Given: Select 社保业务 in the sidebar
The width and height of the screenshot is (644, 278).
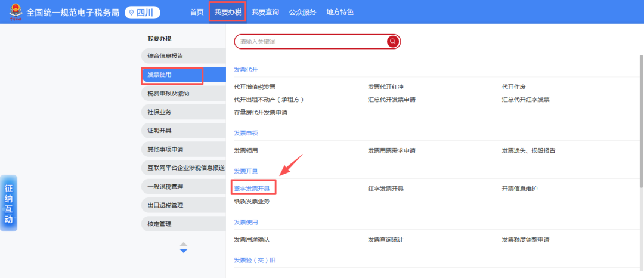Looking at the screenshot, I should coord(184,112).
